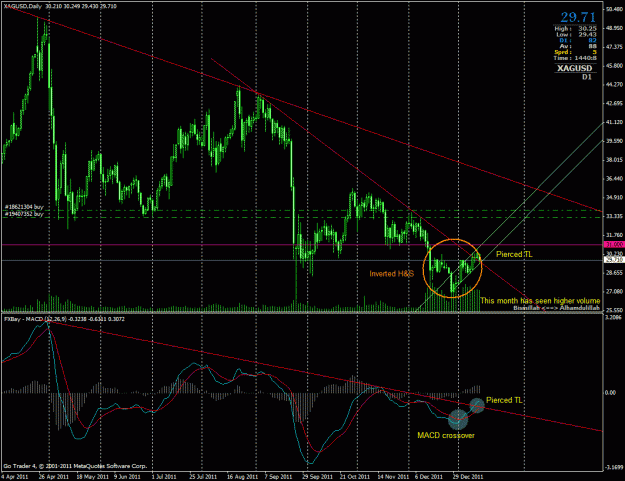Click the 38.015 price axis label
Screen dimensions: 625x481
pos(614,160)
